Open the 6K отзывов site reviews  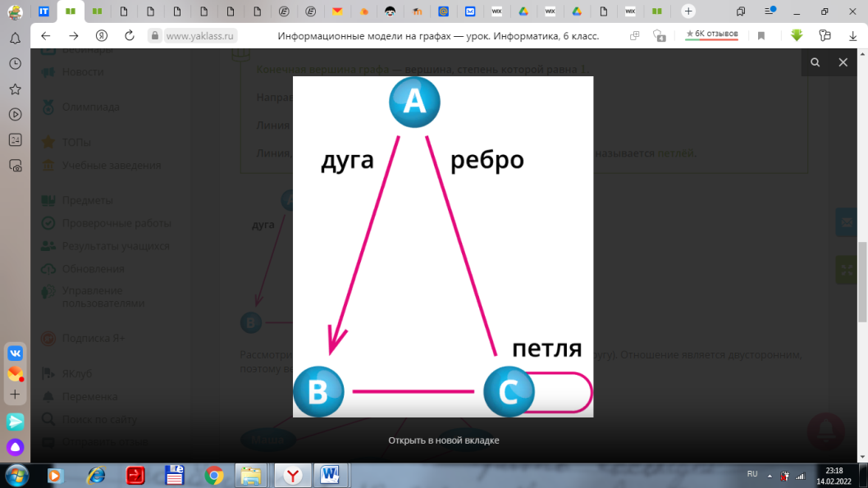[711, 34]
